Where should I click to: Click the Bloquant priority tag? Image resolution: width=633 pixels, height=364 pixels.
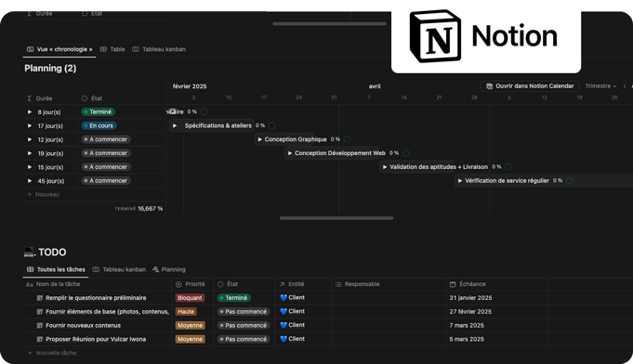tap(190, 298)
